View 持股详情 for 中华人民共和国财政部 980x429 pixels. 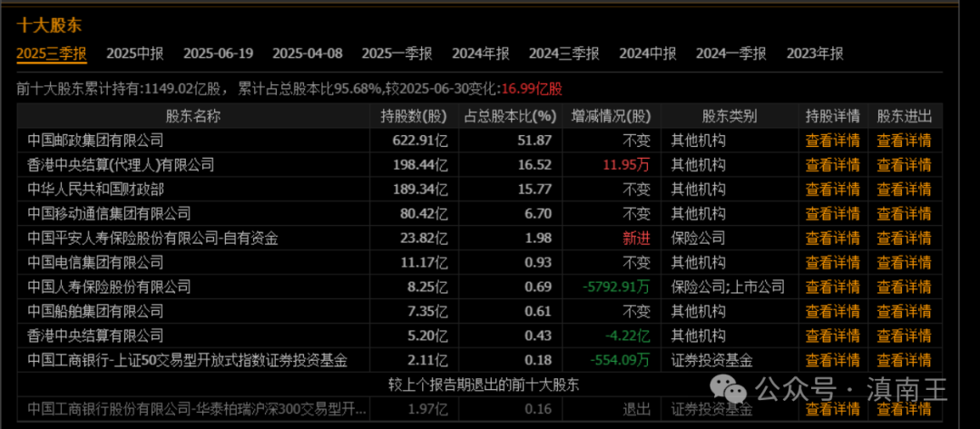[832, 190]
